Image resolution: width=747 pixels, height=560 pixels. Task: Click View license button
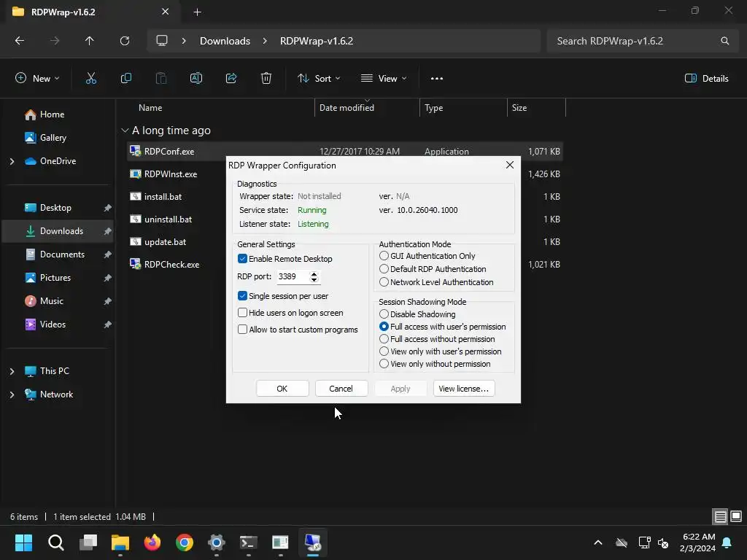coord(463,389)
